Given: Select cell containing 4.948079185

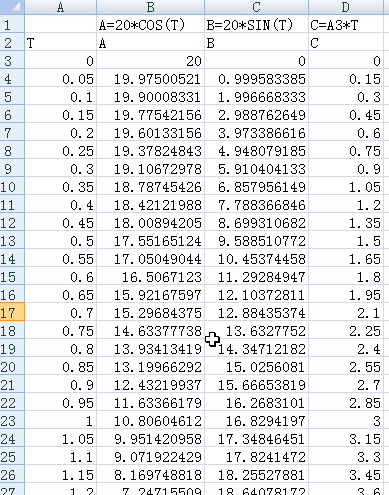Looking at the screenshot, I should pyautogui.click(x=256, y=150).
